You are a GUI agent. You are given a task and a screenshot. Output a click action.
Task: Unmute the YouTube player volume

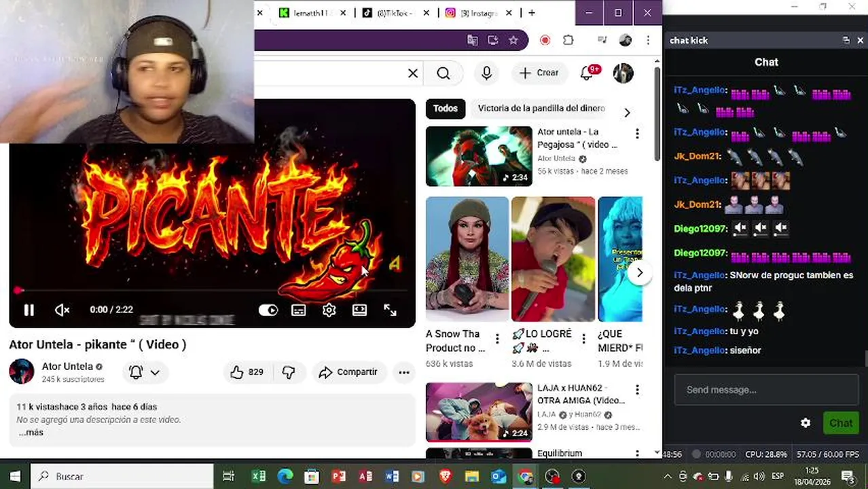pyautogui.click(x=62, y=310)
